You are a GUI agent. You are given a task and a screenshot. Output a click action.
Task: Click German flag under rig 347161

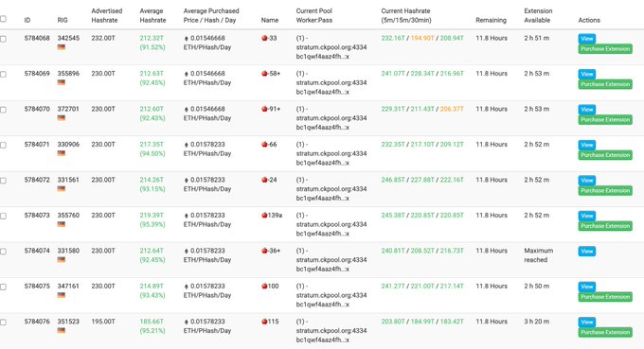click(x=62, y=295)
